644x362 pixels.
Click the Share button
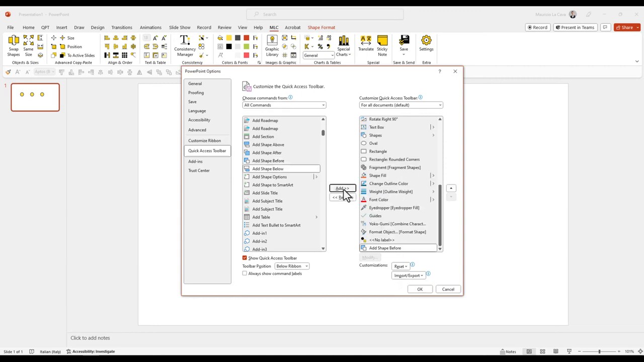[627, 28]
